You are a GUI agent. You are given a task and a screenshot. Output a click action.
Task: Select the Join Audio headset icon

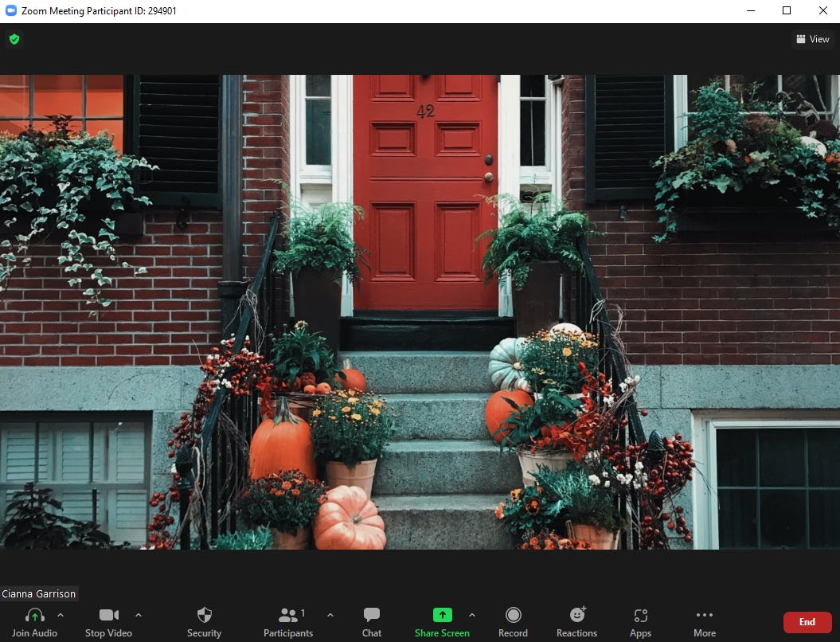(33, 615)
